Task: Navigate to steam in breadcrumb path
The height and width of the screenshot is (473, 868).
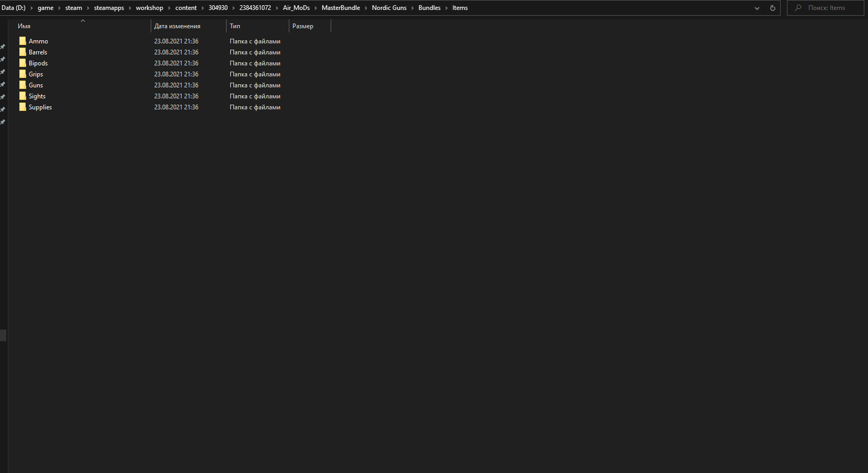Action: (x=74, y=8)
